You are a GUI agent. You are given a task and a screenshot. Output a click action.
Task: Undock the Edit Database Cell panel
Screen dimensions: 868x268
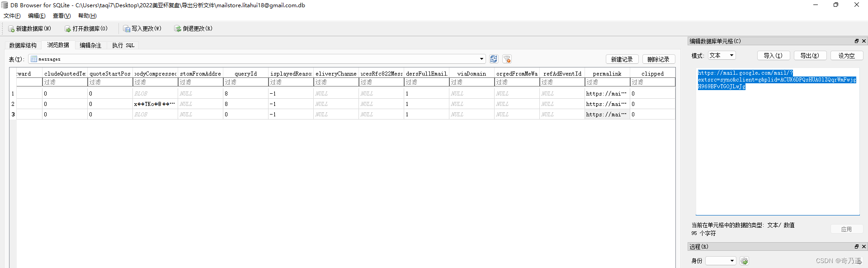click(x=856, y=41)
